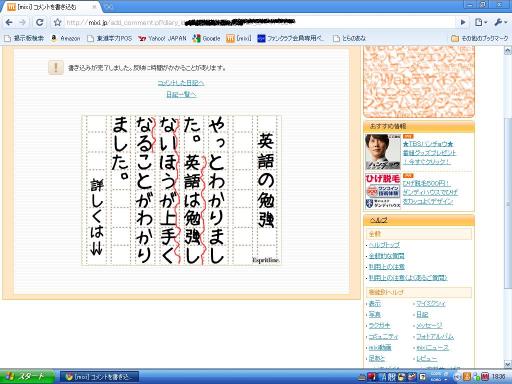Follow the コメントした日記へ link
512x384 pixels.
click(x=181, y=83)
